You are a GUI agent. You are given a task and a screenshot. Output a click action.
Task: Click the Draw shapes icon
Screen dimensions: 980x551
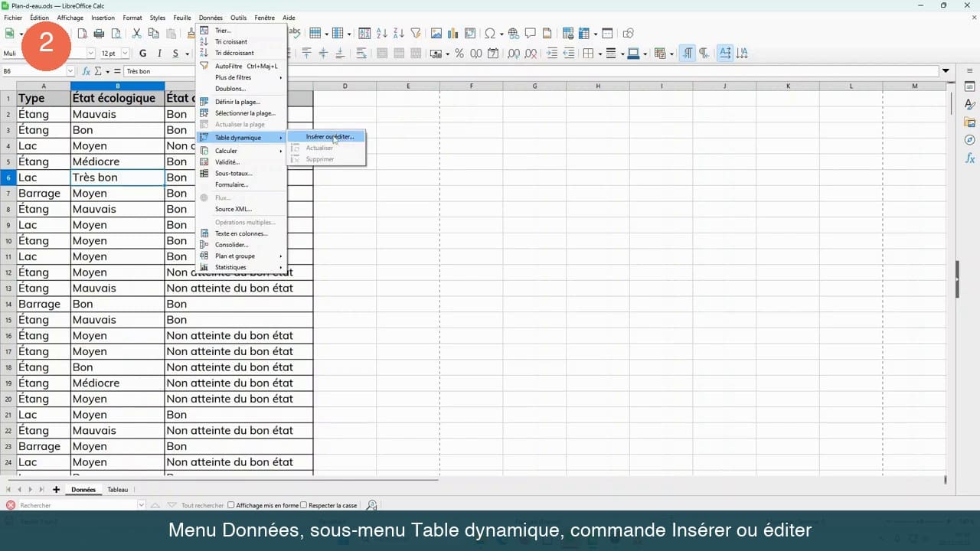click(629, 34)
